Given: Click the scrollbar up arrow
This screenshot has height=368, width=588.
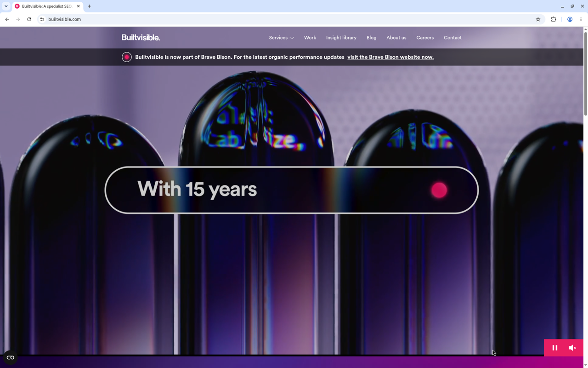Looking at the screenshot, I should pos(585,29).
